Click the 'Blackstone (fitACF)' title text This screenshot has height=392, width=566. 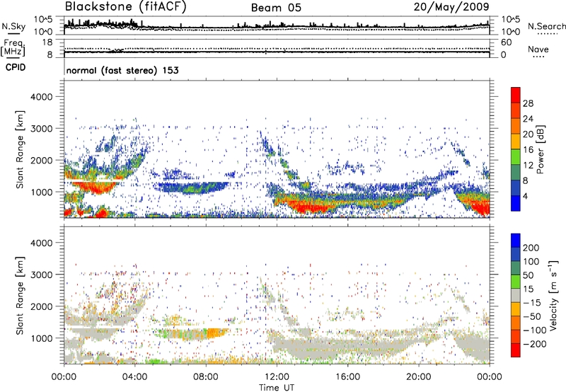(125, 7)
